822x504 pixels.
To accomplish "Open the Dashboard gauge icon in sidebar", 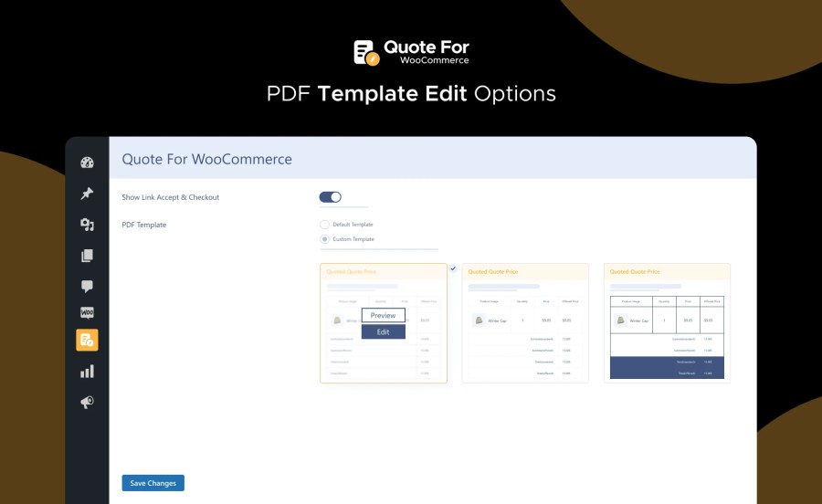I will click(87, 163).
